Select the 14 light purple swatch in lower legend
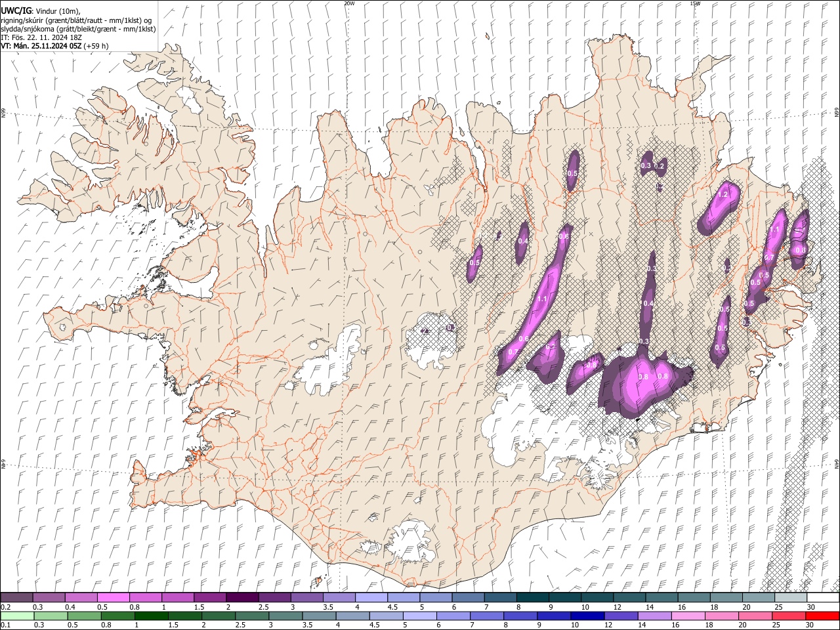The height and width of the screenshot is (630, 840). 654,616
